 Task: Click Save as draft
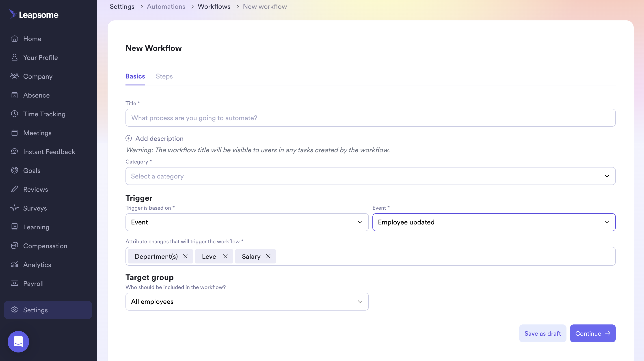coord(543,333)
